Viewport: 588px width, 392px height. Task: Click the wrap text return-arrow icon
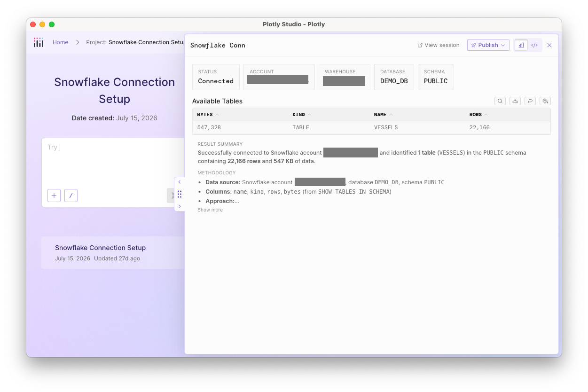[530, 101]
